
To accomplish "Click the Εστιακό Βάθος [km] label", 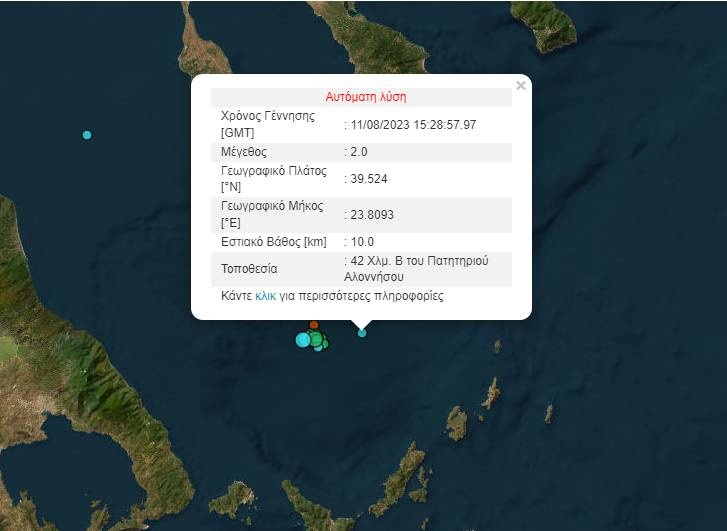I will click(x=273, y=242).
